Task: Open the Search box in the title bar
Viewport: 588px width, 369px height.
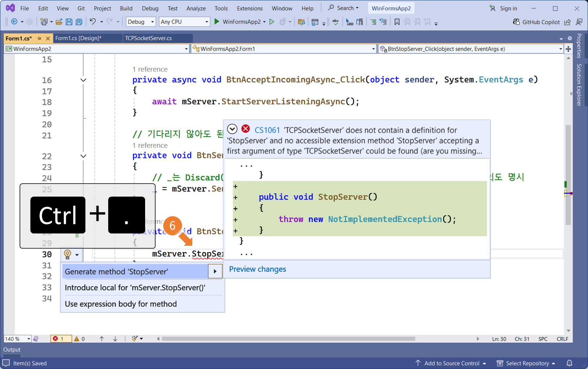Action: (x=343, y=8)
